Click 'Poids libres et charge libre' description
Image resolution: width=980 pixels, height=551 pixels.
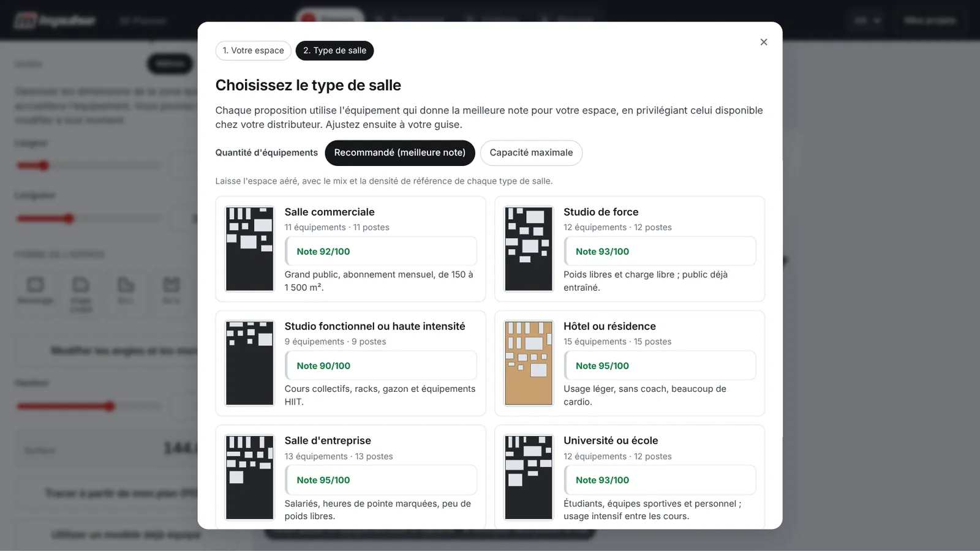coord(646,281)
